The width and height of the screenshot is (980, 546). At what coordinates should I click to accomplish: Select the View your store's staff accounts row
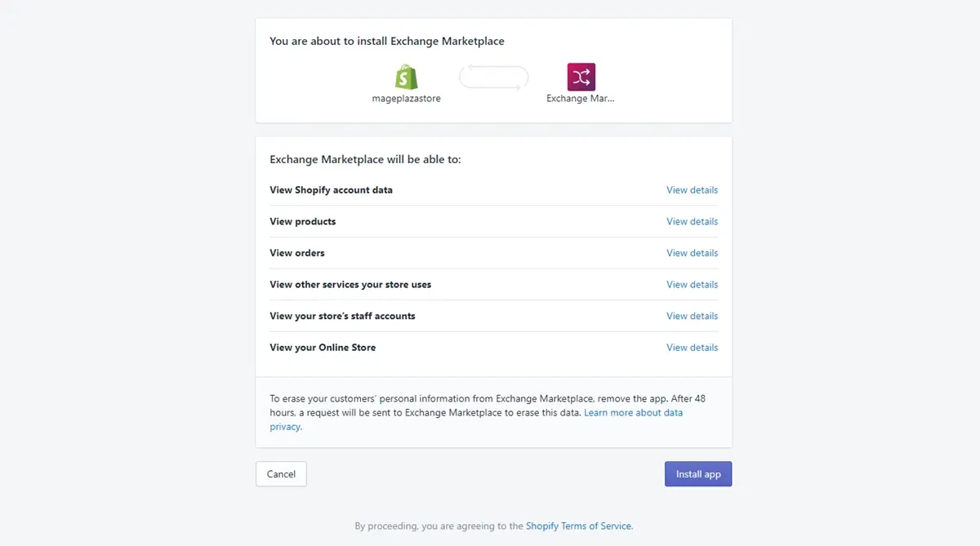coord(342,316)
